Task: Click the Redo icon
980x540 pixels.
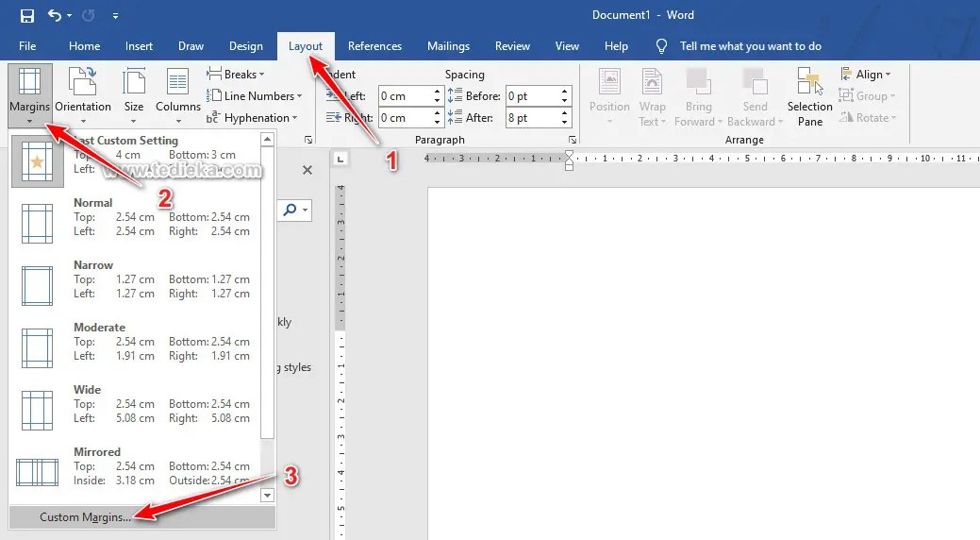Action: pos(88,16)
